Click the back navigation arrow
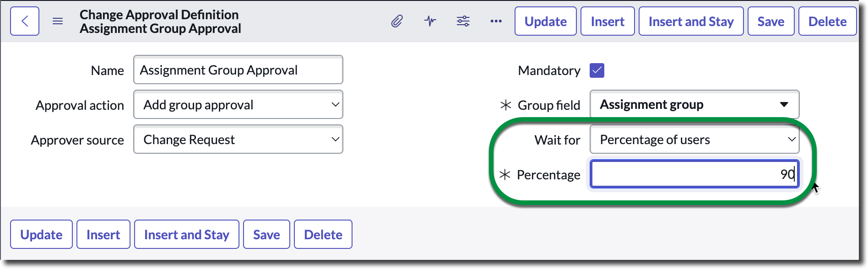 pyautogui.click(x=25, y=21)
